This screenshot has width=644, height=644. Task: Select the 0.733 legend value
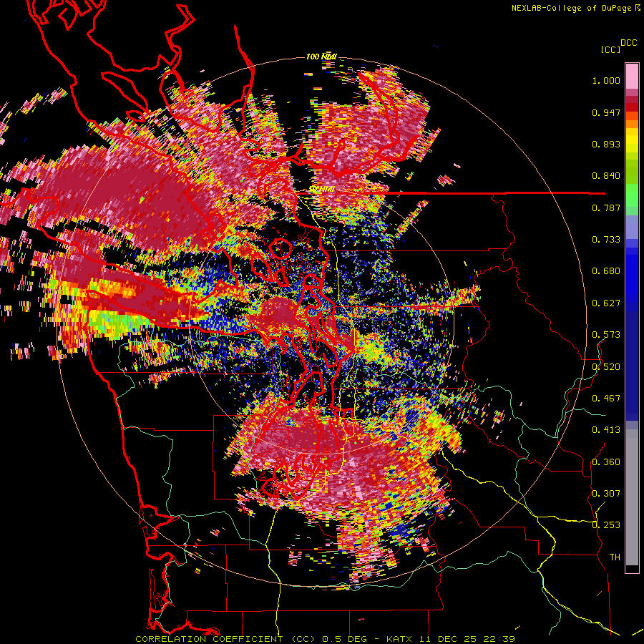(606, 240)
